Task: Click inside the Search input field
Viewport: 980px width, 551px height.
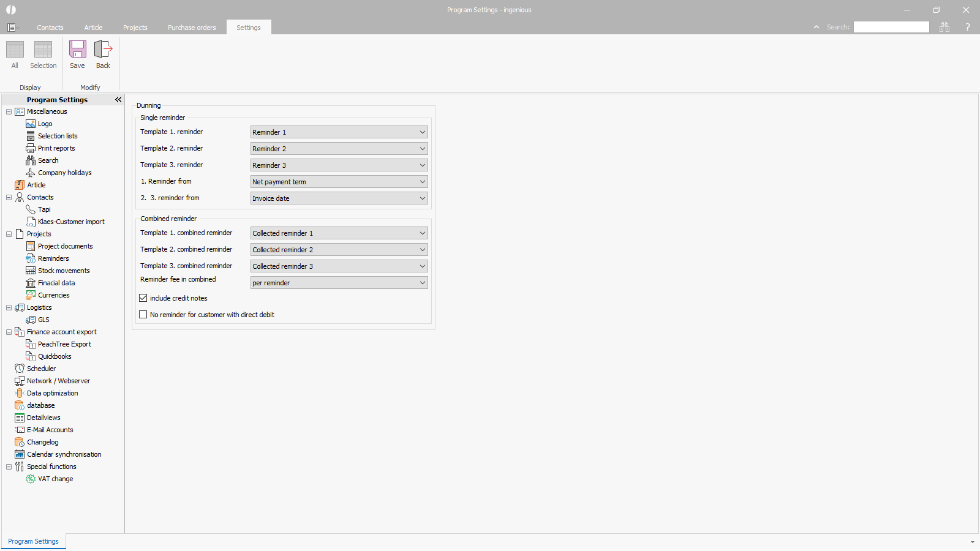Action: pos(891,27)
